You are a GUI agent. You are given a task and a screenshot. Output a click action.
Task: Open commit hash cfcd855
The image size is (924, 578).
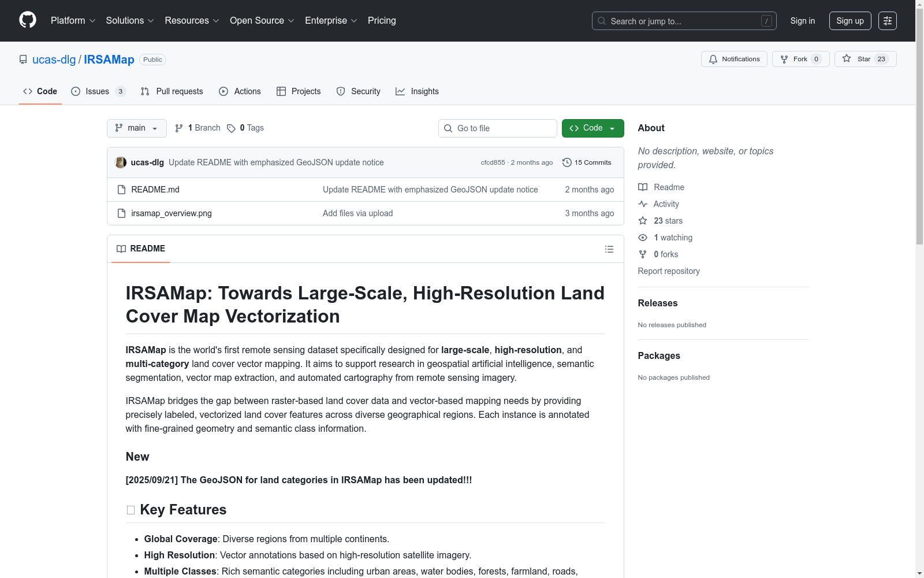(493, 162)
